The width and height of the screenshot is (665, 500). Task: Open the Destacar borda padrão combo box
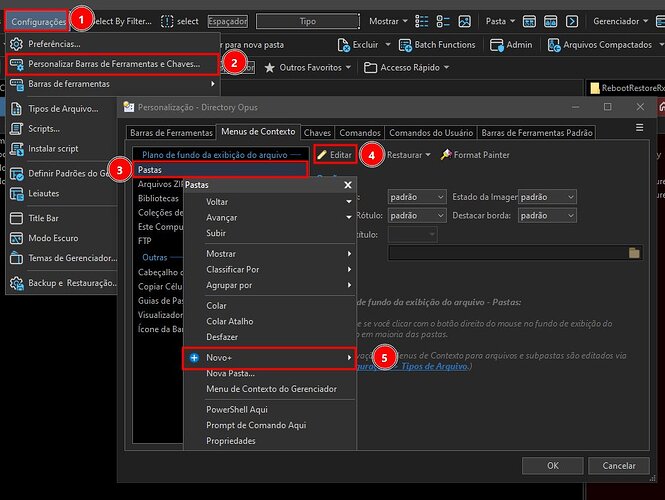(x=547, y=216)
